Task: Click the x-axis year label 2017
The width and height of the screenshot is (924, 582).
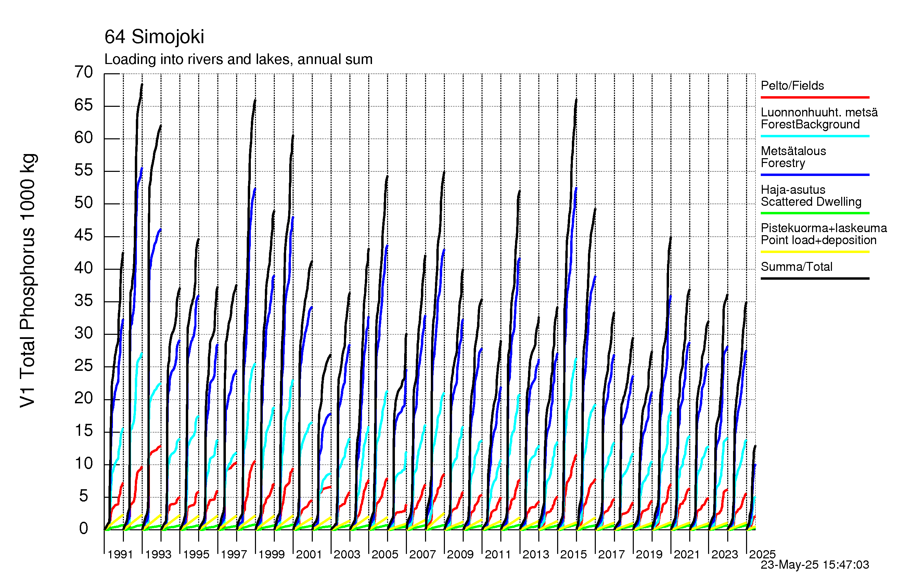Action: pos(611,555)
